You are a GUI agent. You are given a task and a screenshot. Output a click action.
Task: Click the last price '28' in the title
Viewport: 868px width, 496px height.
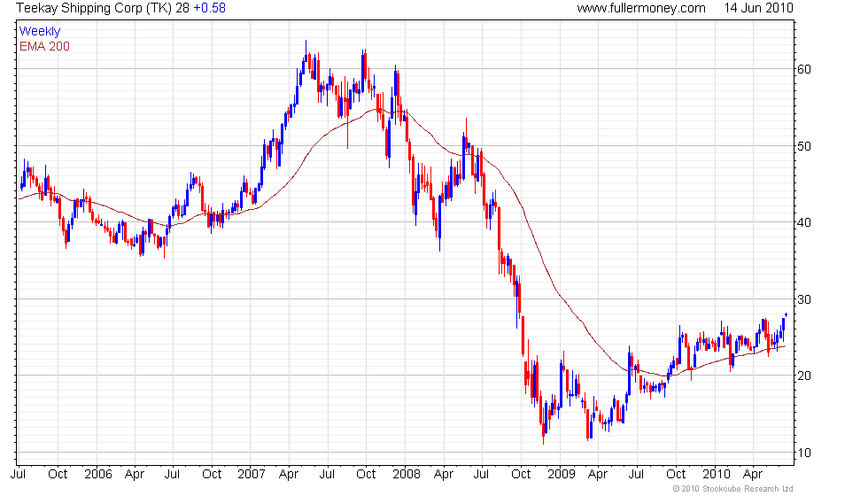pos(182,8)
